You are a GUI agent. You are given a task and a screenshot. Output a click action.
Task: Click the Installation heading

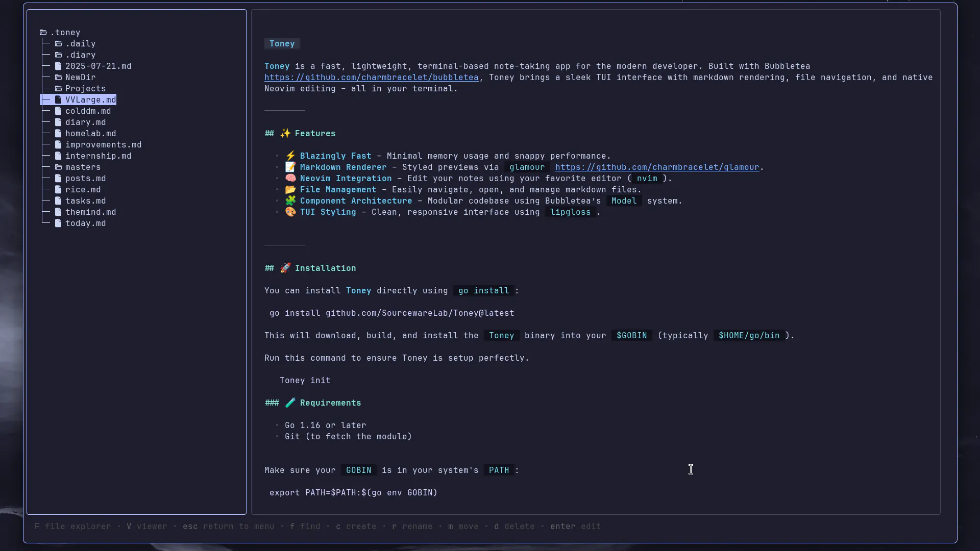point(310,268)
